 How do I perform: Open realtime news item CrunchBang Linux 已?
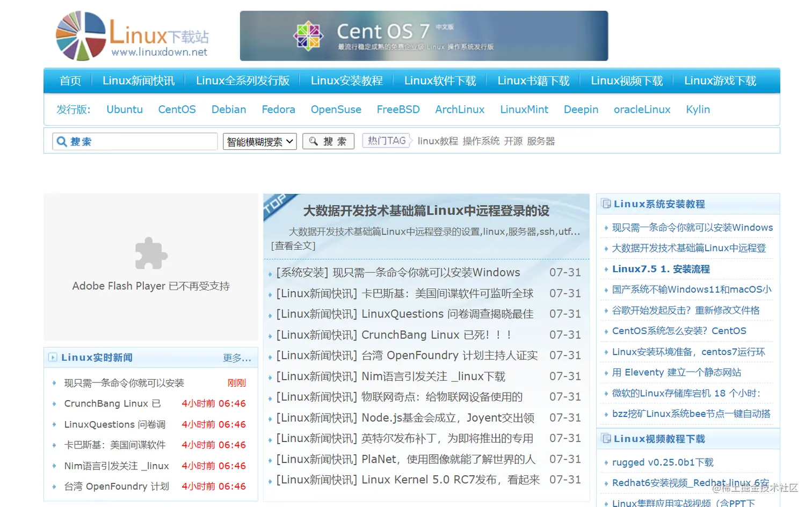tap(112, 403)
